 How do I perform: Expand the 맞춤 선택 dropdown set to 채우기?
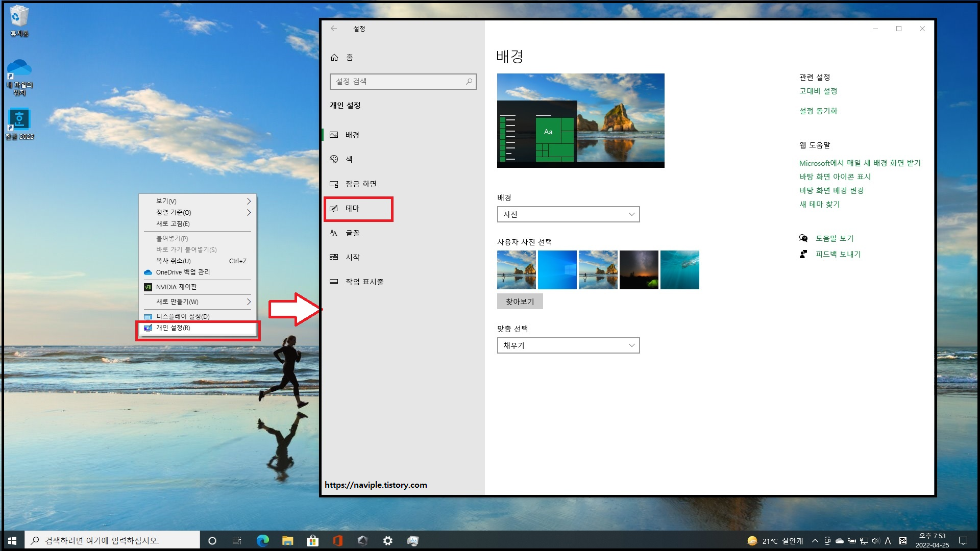coord(568,345)
